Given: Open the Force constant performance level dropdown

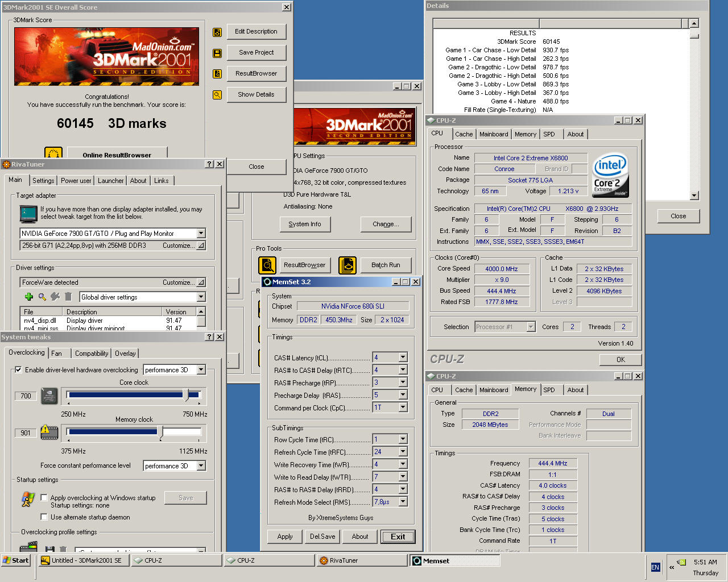Looking at the screenshot, I should [201, 466].
